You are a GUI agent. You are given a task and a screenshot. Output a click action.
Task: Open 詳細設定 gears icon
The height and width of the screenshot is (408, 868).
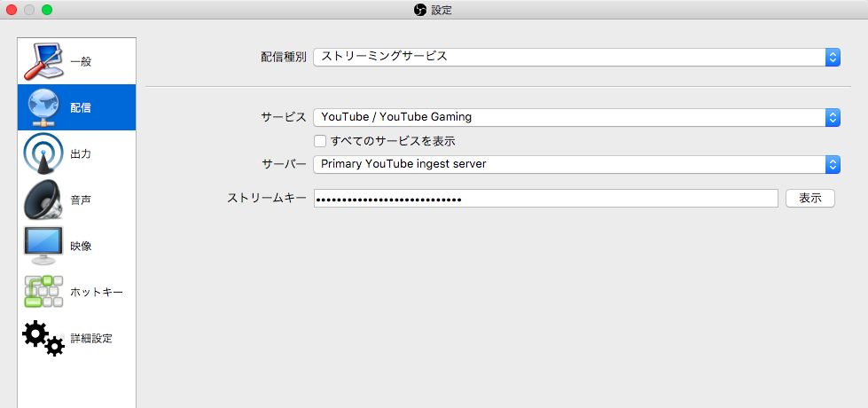coord(43,337)
